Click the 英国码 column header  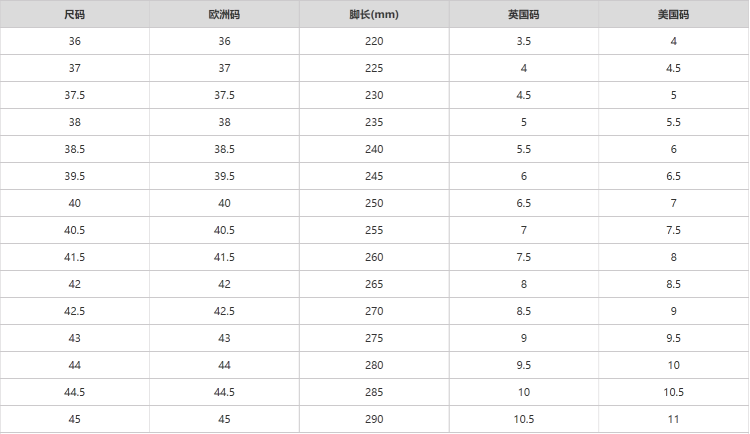(524, 14)
